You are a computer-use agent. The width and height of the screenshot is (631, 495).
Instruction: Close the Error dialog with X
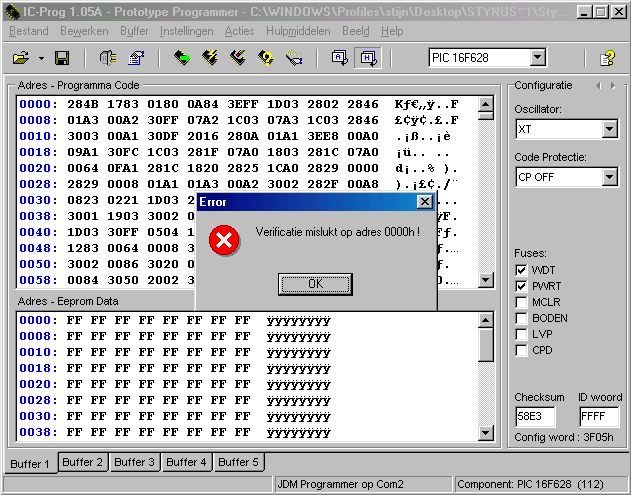pos(424,202)
